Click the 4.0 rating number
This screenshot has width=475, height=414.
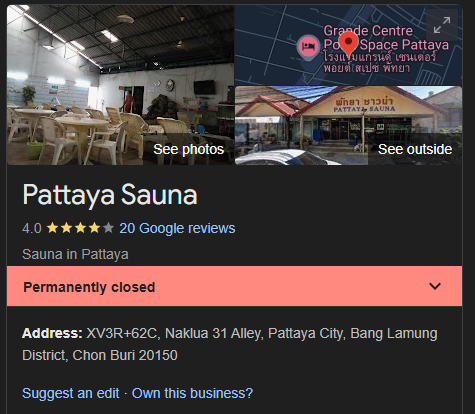(32, 229)
